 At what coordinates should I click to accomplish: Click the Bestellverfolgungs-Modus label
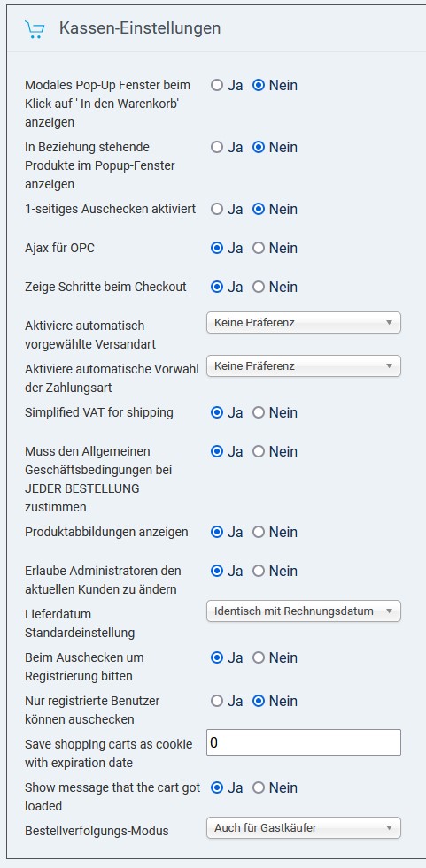click(97, 831)
